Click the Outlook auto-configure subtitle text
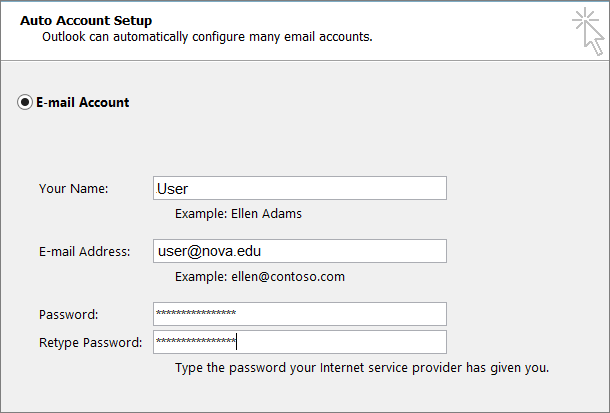This screenshot has width=610, height=413. (x=207, y=37)
